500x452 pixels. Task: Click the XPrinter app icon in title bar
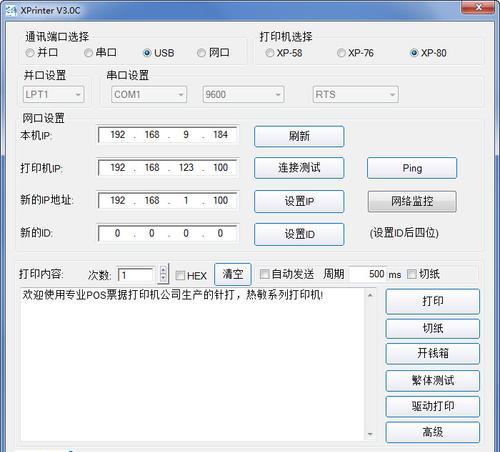(x=11, y=11)
